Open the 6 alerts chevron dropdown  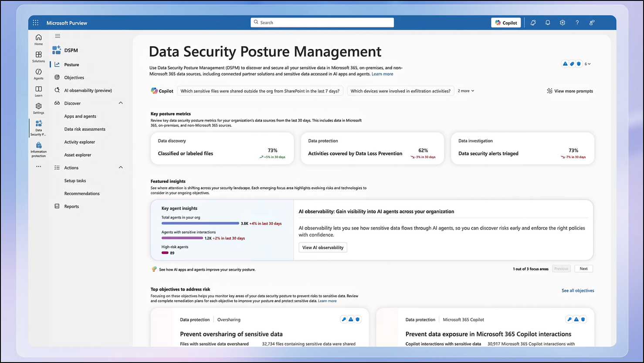point(588,64)
